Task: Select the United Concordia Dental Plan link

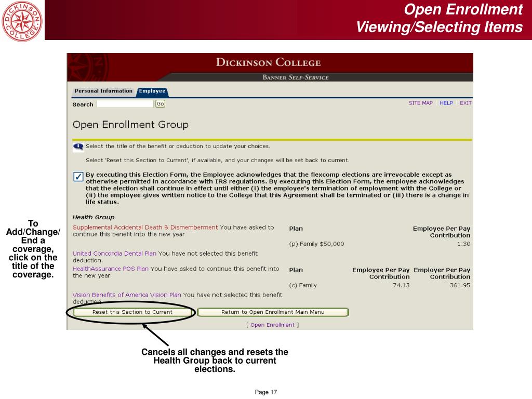Action: point(114,254)
